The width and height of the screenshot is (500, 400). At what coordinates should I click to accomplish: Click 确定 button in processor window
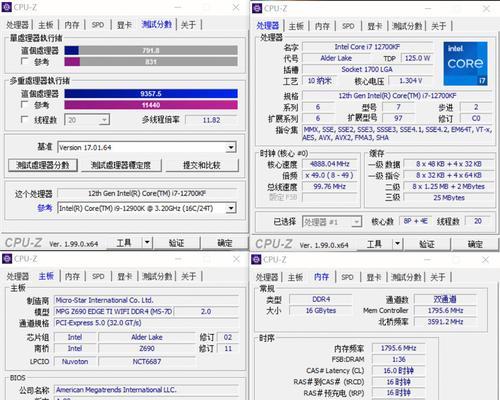[475, 244]
